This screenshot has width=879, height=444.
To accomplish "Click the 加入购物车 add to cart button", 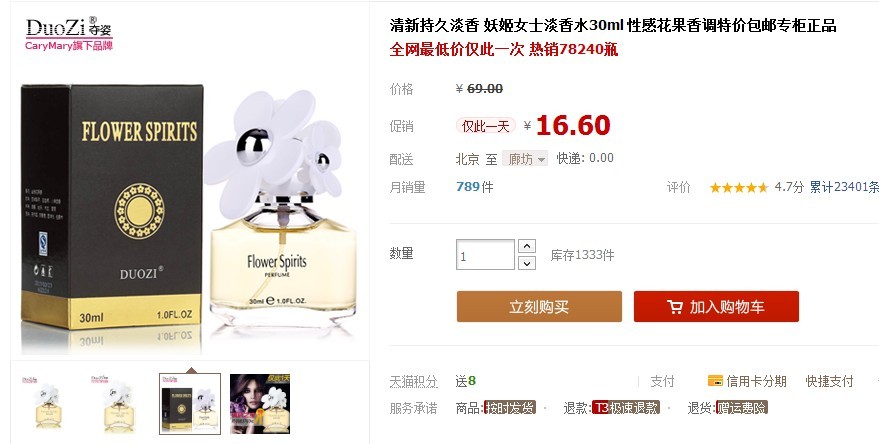I will (716, 306).
